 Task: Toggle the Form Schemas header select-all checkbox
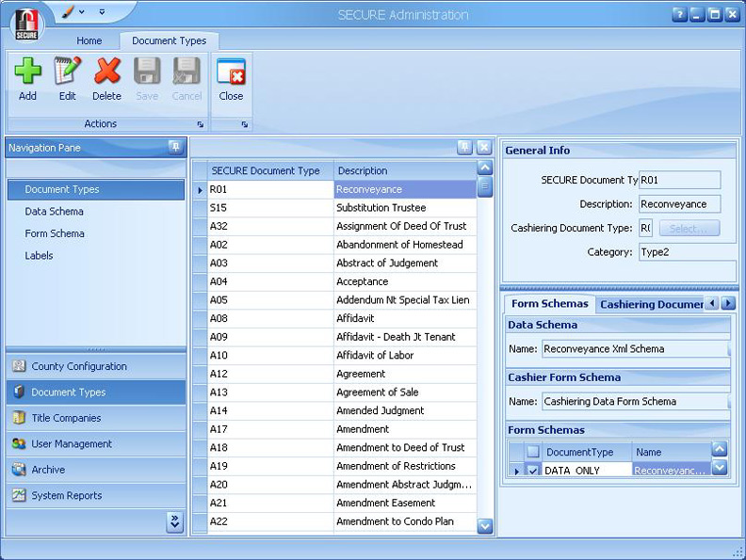click(533, 452)
